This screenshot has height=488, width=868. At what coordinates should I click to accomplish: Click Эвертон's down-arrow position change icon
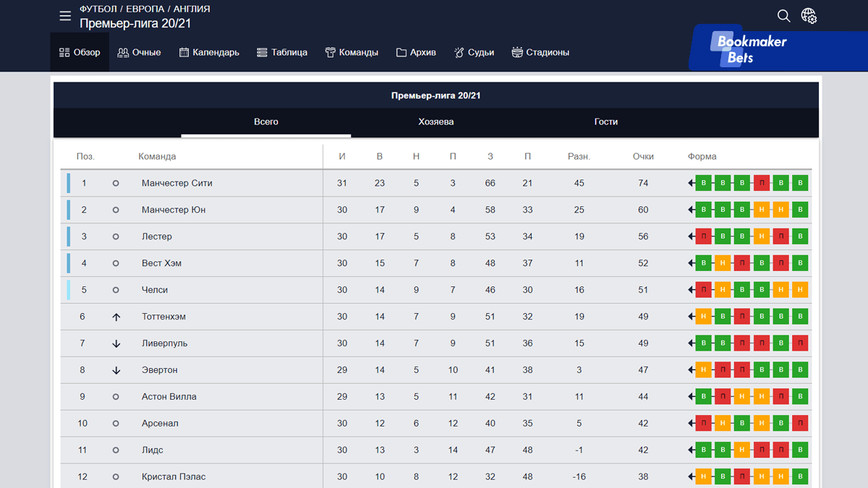coord(116,370)
